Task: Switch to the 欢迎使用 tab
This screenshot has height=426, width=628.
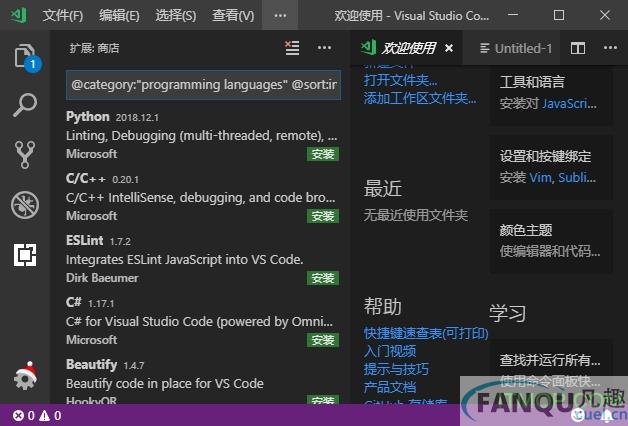Action: [x=407, y=48]
